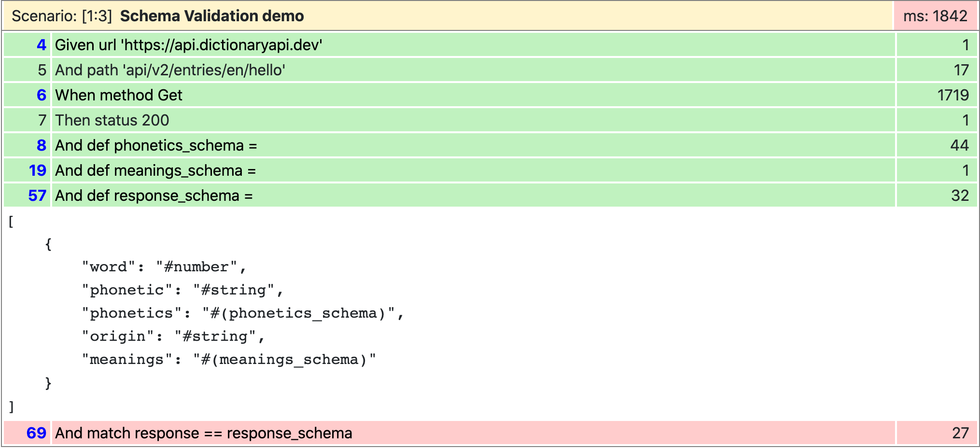Click 'Given url' step text
The image size is (980, 448).
188,45
